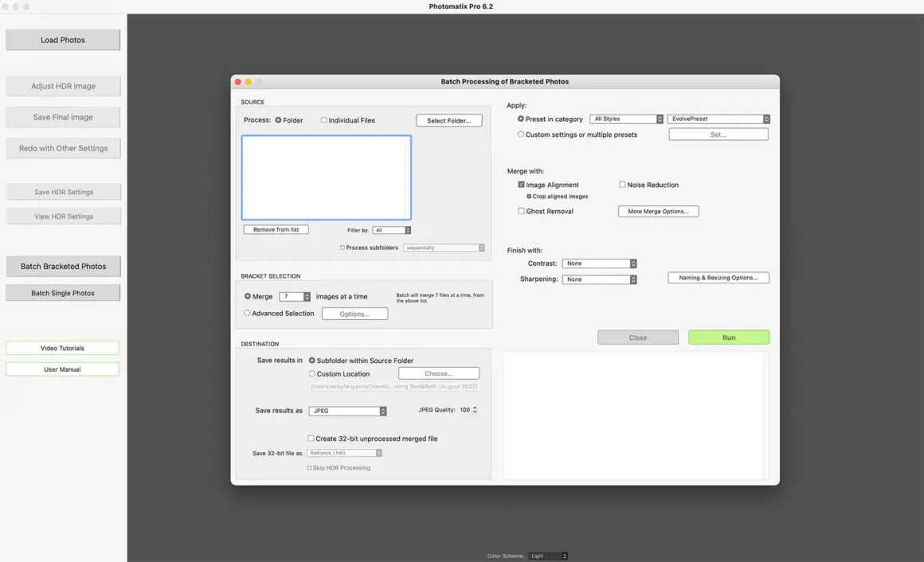This screenshot has width=924, height=562.
Task: Select Custom Location radio button
Action: coord(312,374)
